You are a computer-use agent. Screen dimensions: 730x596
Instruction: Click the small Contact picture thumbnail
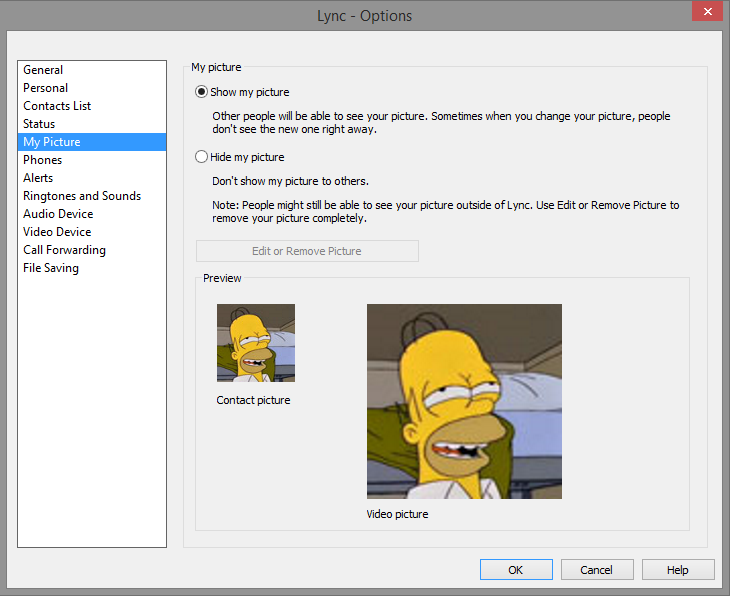click(x=256, y=343)
